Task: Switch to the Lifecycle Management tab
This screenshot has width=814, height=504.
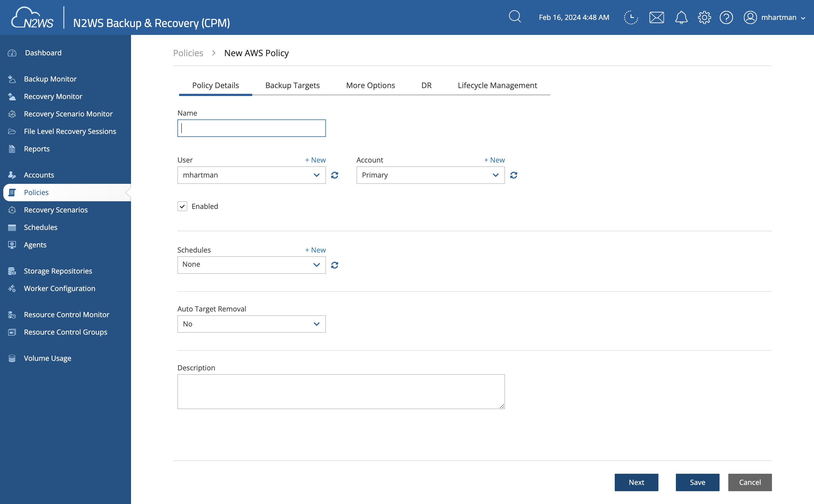Action: 497,85
